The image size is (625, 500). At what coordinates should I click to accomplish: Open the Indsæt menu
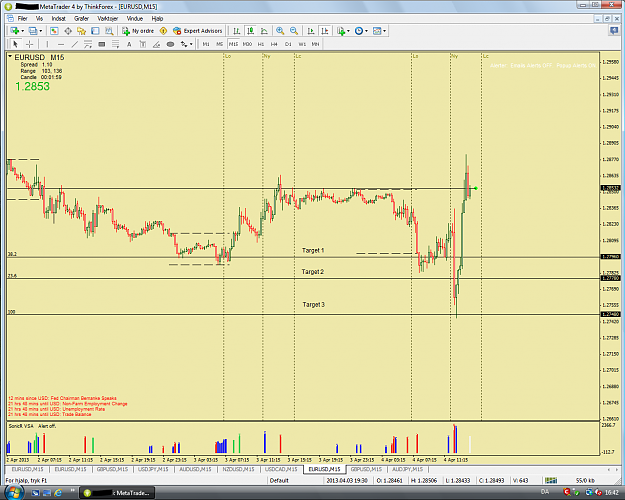(59, 19)
